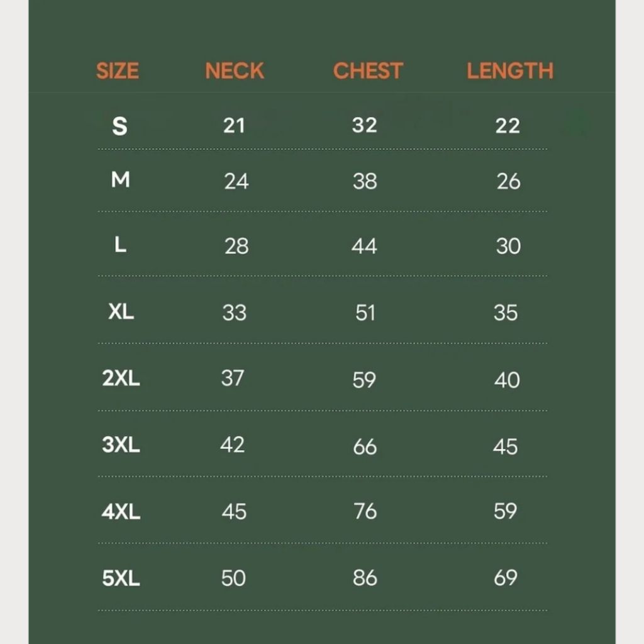Click chest value 38 for size M
This screenshot has height=644, width=644.
365,182
